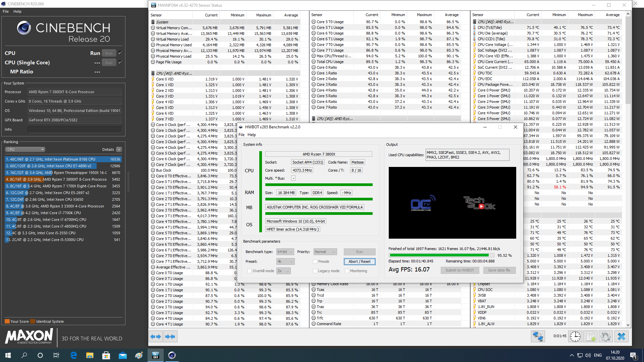Image resolution: width=644 pixels, height=362 pixels.
Task: Click blue X to close sensors
Action: (621, 337)
